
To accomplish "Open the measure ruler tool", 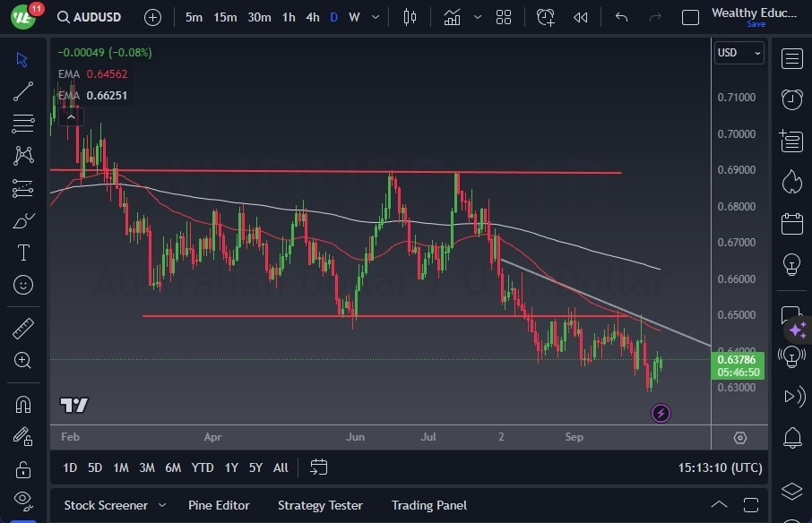I will pyautogui.click(x=23, y=329).
